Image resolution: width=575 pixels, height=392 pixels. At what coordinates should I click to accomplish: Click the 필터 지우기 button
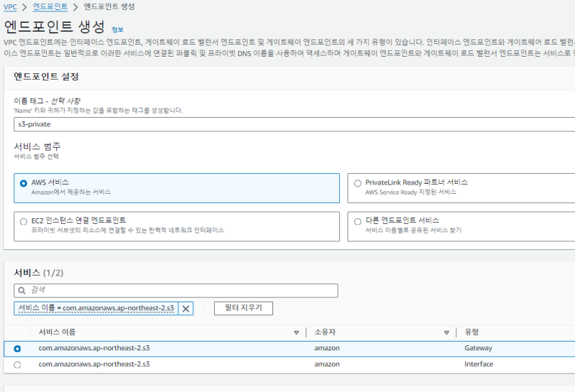[243, 308]
